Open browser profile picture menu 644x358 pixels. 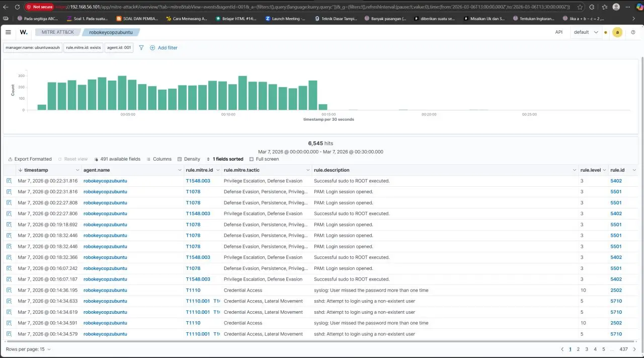coord(616,7)
